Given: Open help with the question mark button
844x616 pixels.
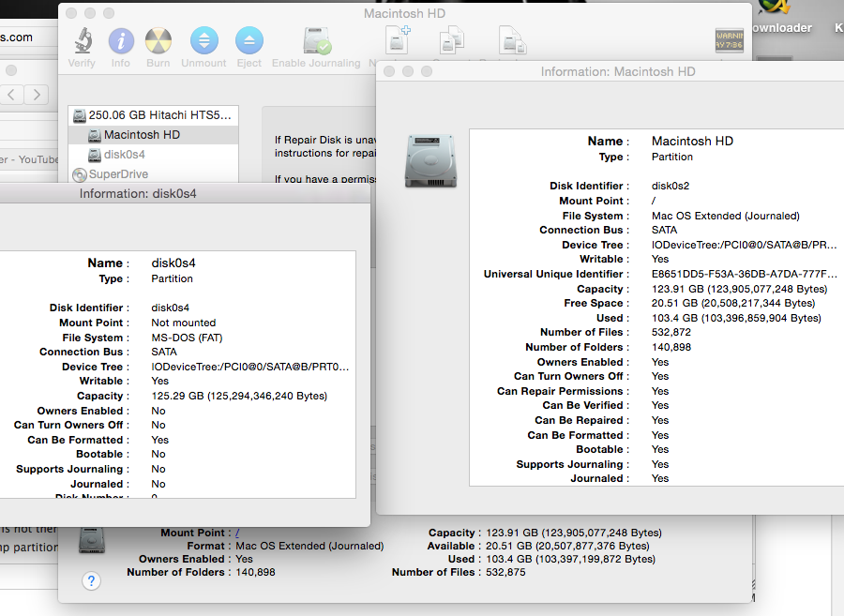Looking at the screenshot, I should [x=91, y=581].
